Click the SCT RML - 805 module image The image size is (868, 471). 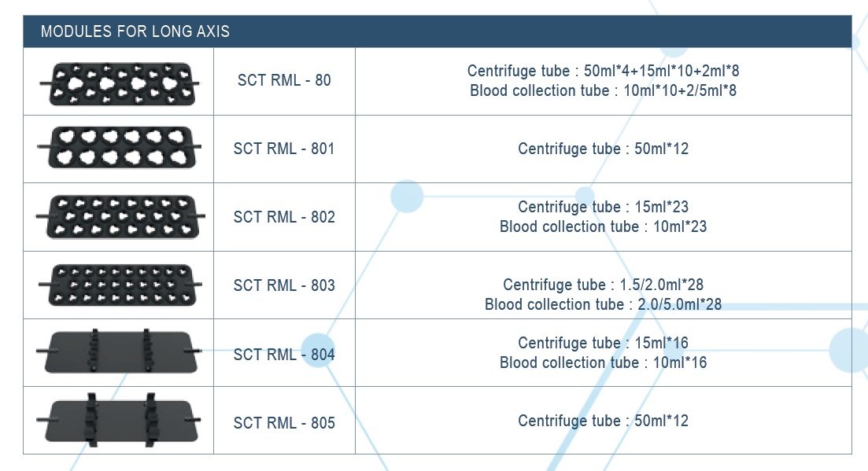coord(119,422)
